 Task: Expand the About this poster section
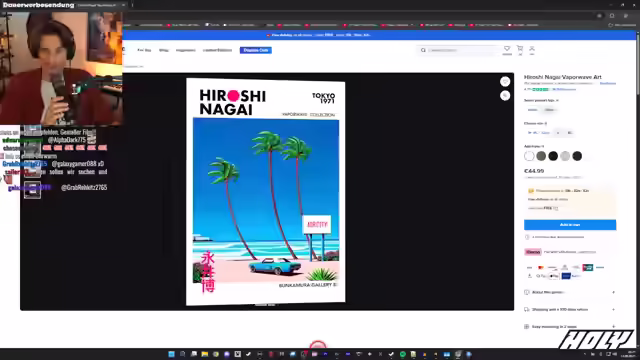coord(570,292)
